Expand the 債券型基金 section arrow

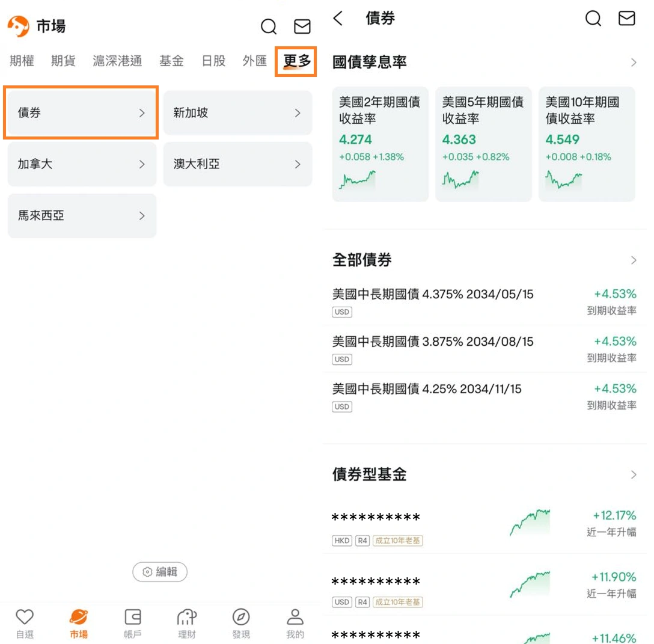tap(634, 474)
